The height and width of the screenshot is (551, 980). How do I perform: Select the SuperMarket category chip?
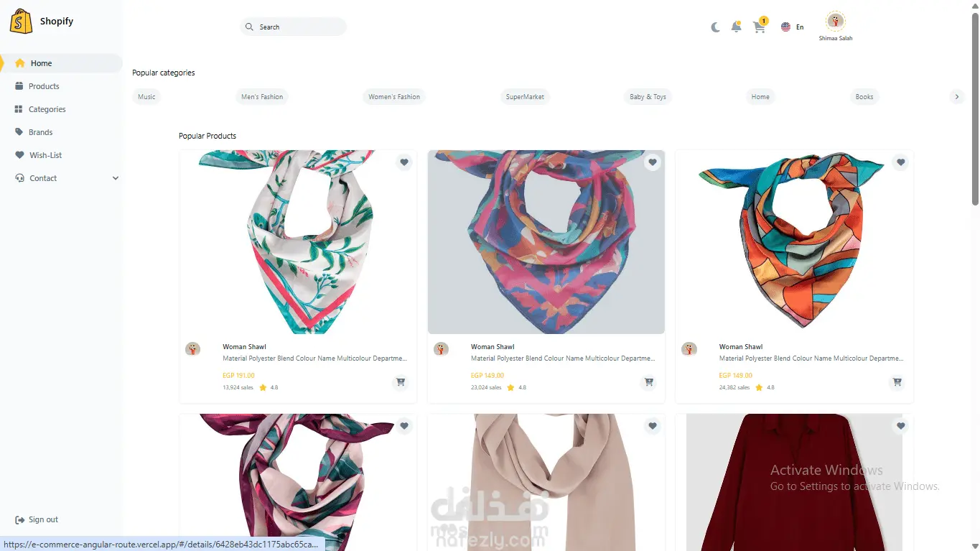click(525, 96)
